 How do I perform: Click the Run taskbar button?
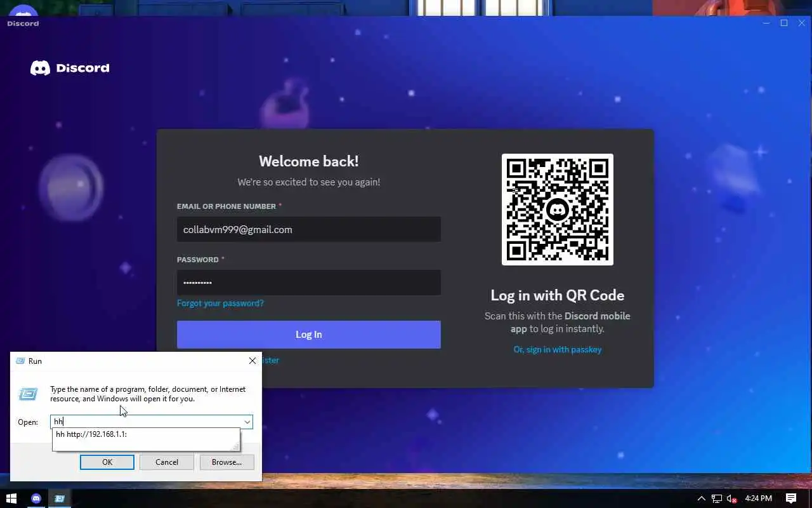[x=60, y=498]
